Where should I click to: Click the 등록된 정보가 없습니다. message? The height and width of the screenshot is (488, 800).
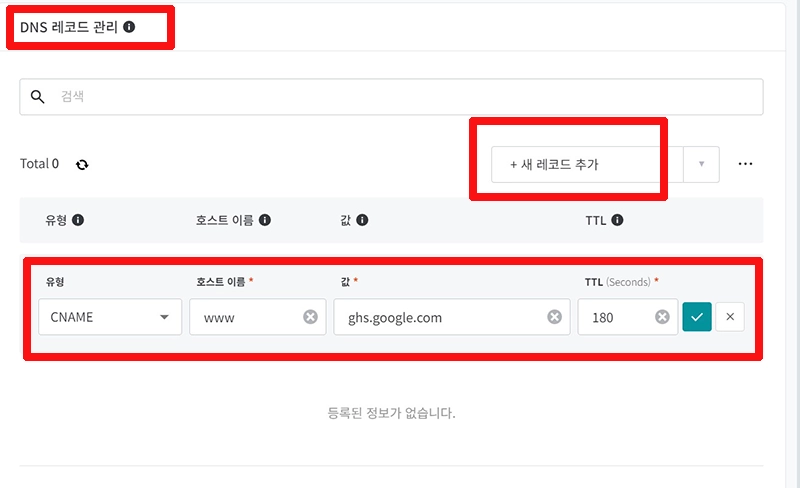[391, 412]
